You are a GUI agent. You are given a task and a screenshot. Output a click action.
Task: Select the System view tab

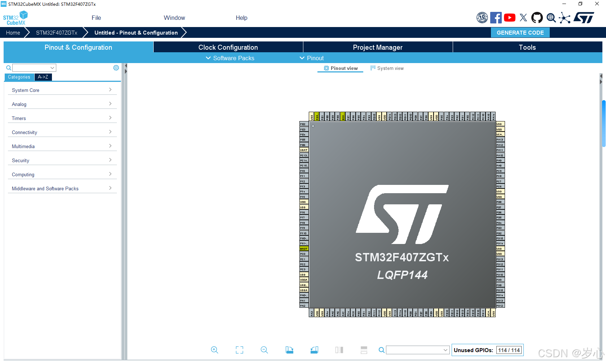tap(387, 68)
